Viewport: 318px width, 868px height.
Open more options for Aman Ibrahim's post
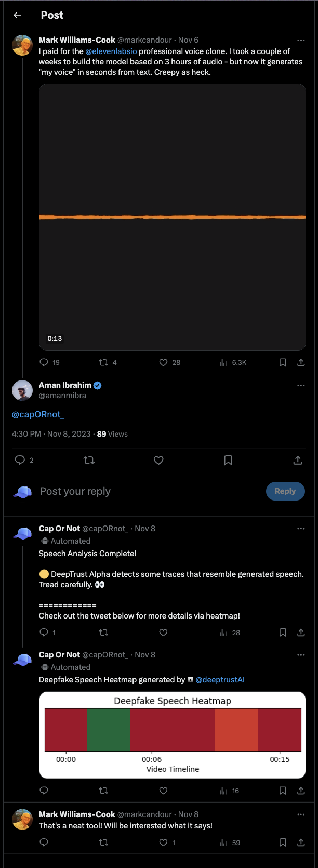[x=301, y=386]
